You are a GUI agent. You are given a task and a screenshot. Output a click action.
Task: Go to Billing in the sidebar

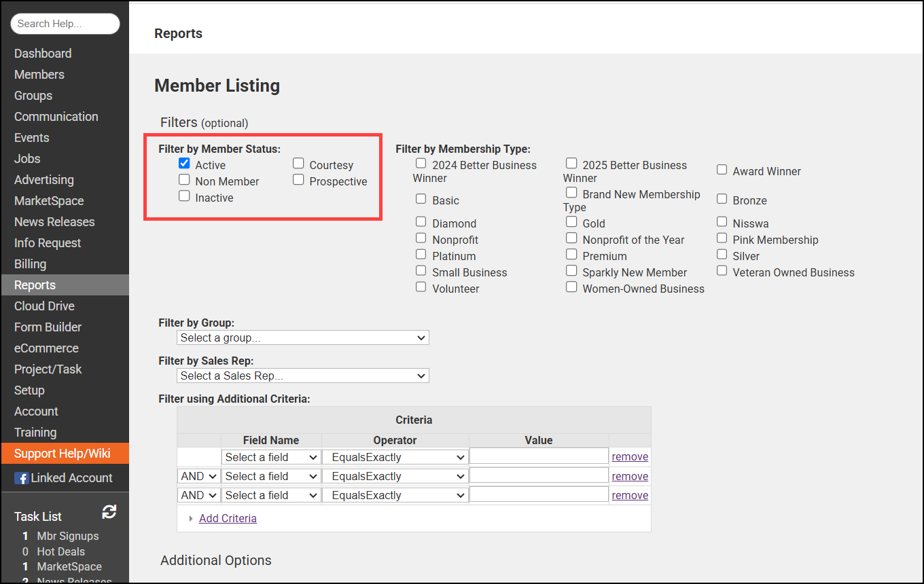click(x=31, y=264)
